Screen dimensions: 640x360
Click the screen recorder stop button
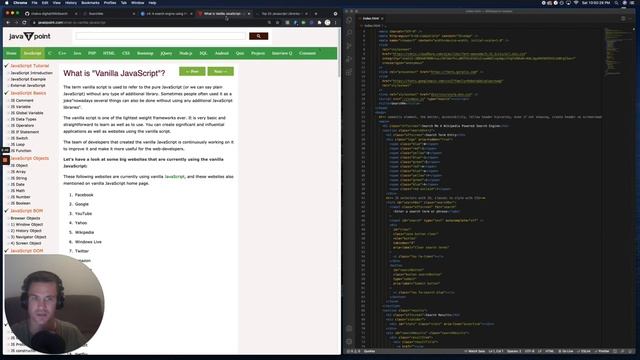click(5, 160)
